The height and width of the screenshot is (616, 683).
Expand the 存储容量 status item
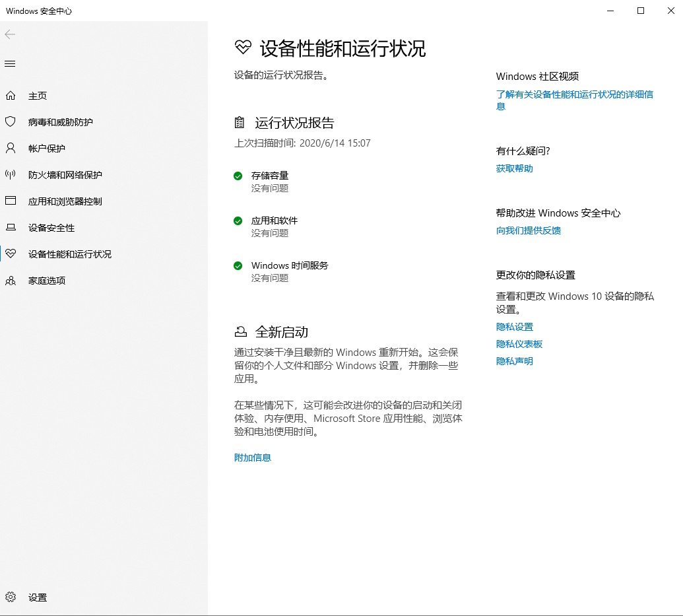click(x=270, y=176)
